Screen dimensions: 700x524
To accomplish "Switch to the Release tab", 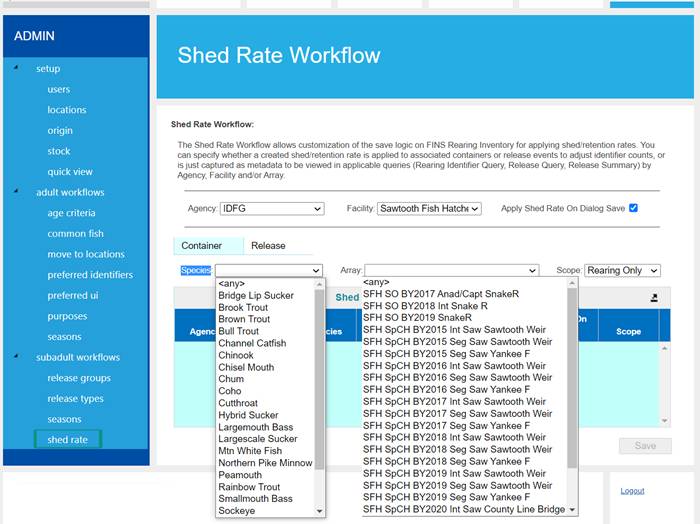I will (x=268, y=246).
